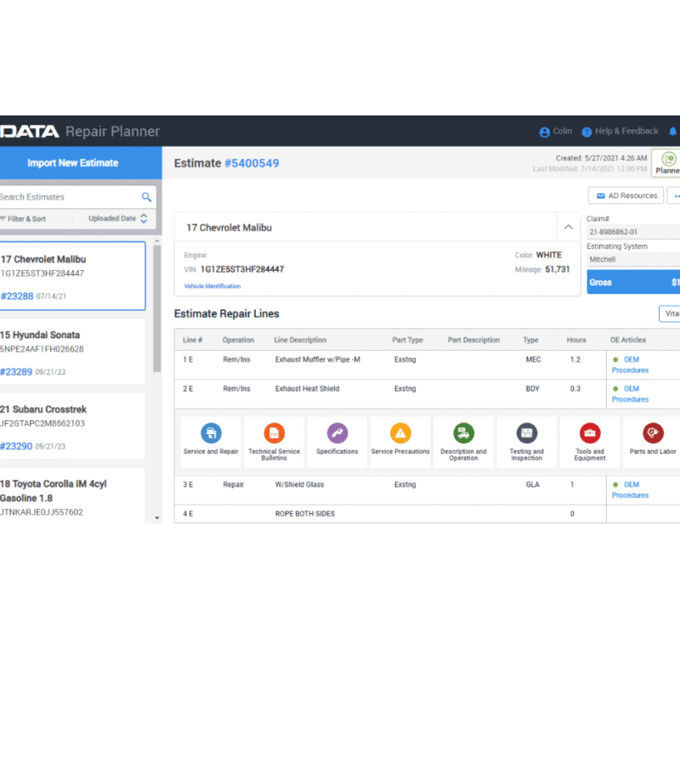680x784 pixels.
Task: Click the AD Resources button
Action: (x=626, y=195)
